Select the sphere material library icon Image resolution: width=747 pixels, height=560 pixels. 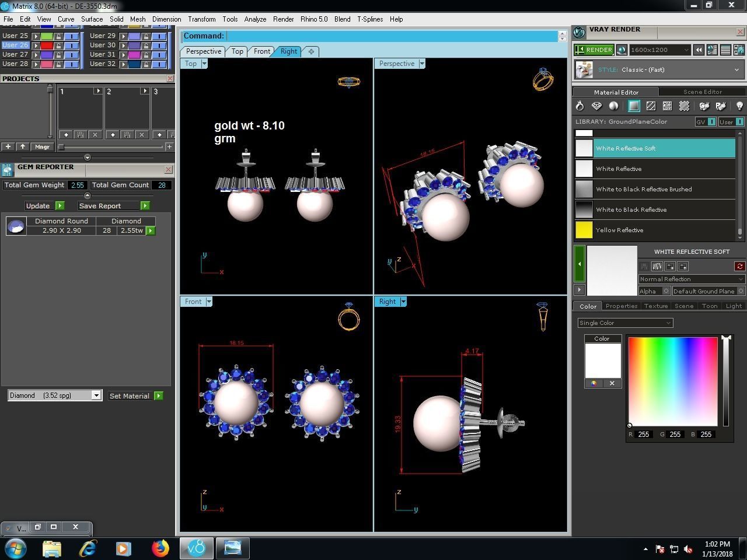click(613, 106)
